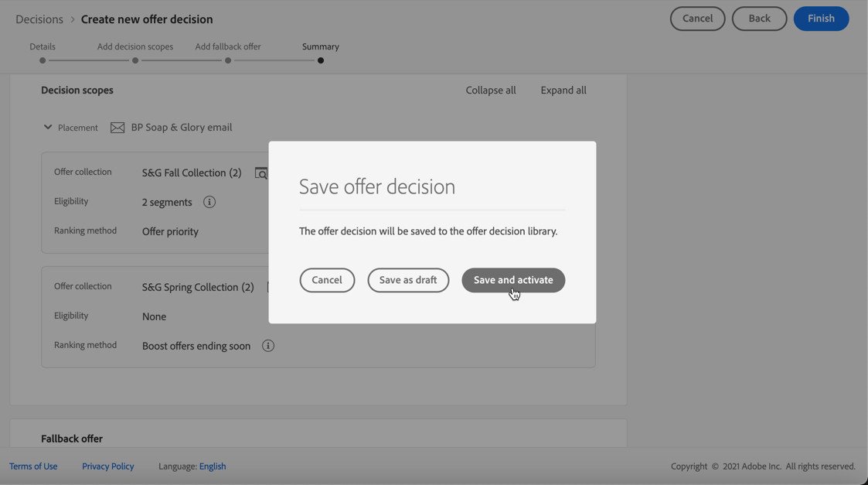The image size is (868, 485).
Task: Go Back to previous wizard step
Action: click(x=759, y=19)
